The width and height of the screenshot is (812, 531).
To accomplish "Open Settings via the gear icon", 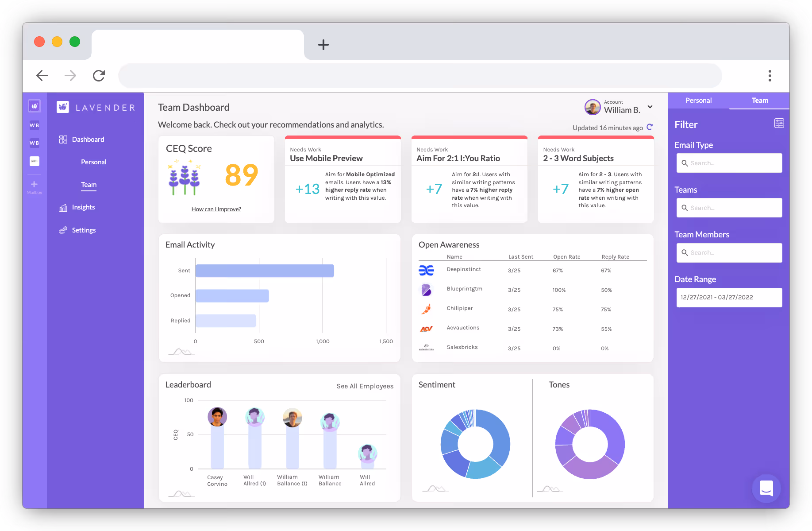I will coord(63,230).
